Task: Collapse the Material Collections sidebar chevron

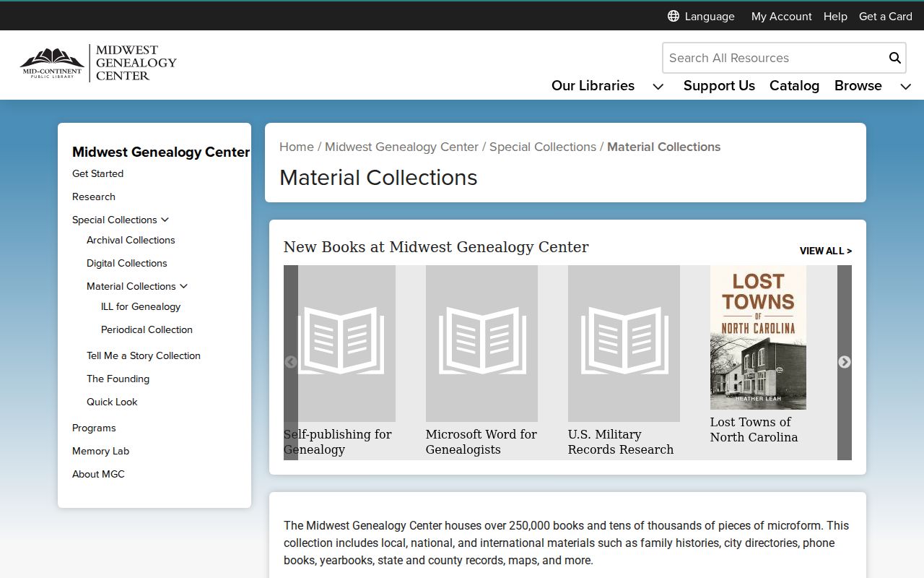Action: tap(184, 286)
